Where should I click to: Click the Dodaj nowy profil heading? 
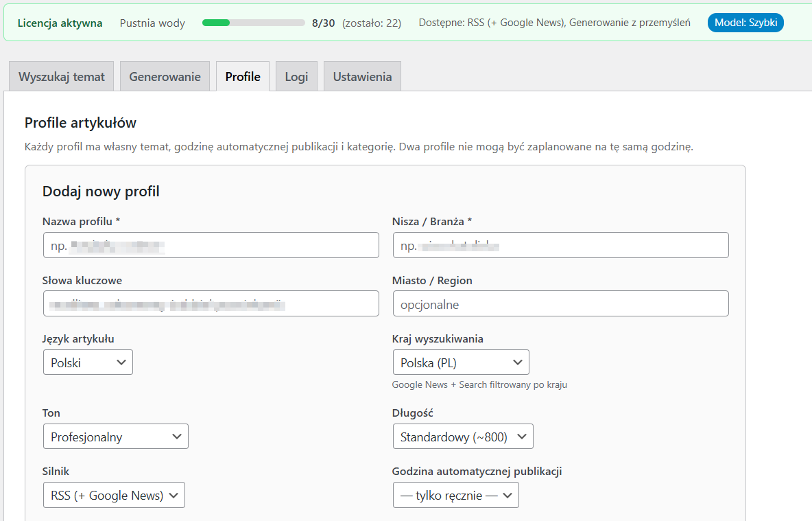[x=101, y=192]
